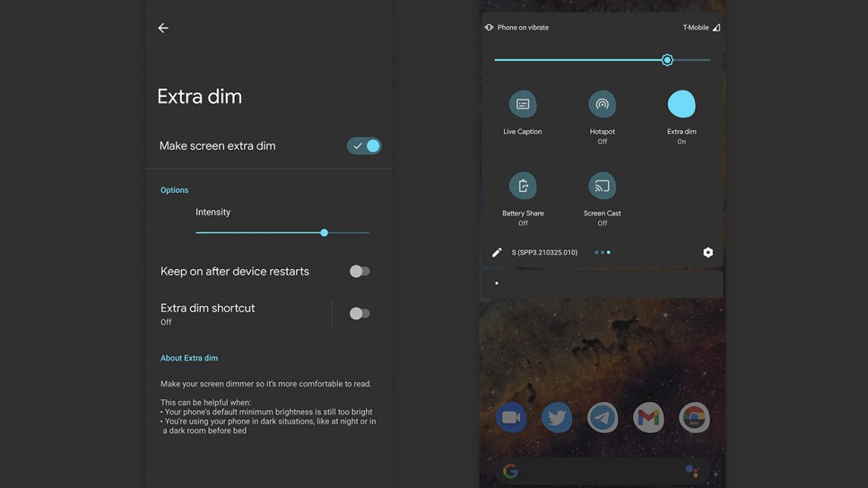Open settings via the gear icon
The height and width of the screenshot is (488, 868).
pyautogui.click(x=707, y=252)
